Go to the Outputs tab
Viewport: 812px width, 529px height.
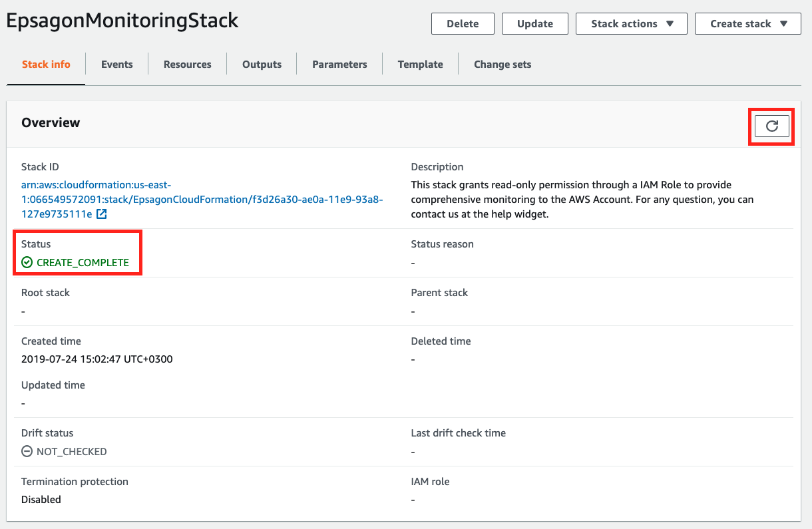[x=262, y=65]
